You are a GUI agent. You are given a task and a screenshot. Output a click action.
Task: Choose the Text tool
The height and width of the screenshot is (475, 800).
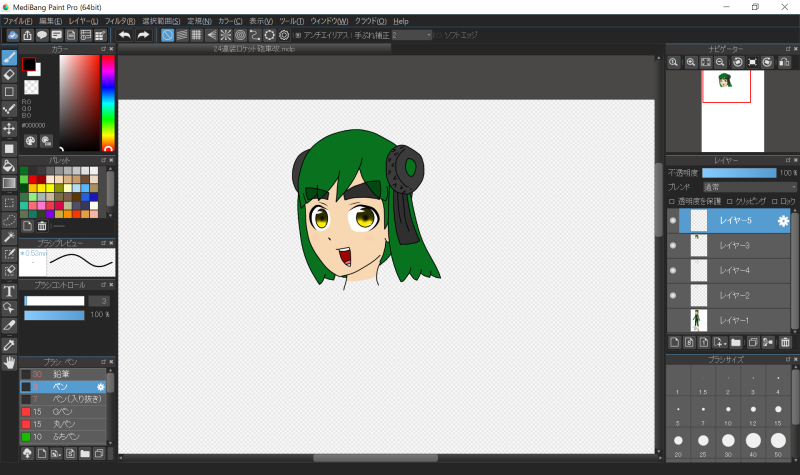(9, 291)
